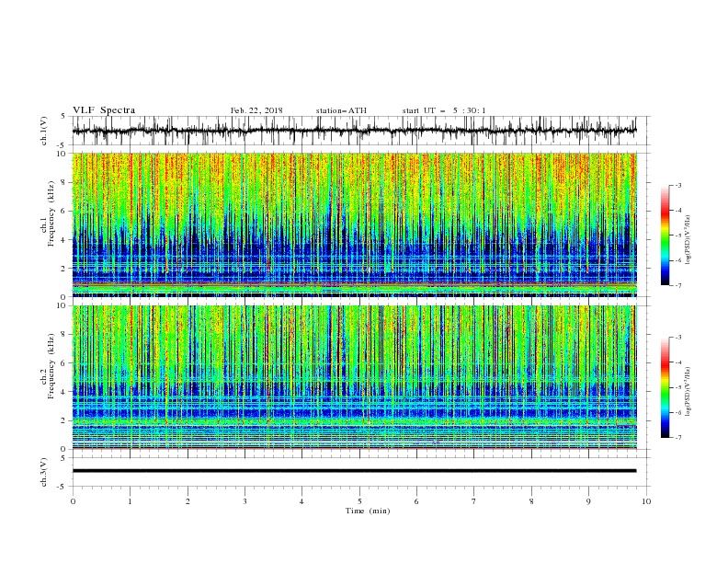
Task: Click the ch.1 log(PSD) colorbar label
Action: tap(688, 240)
